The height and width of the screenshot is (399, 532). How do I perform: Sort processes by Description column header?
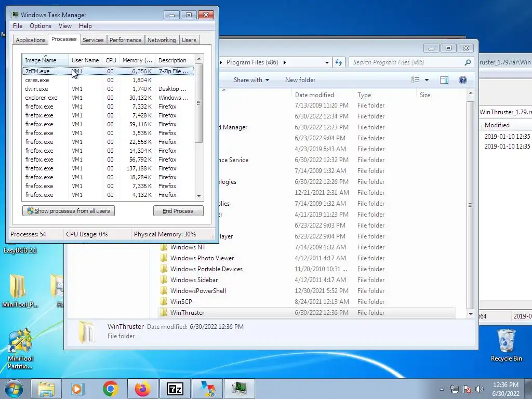click(175, 60)
